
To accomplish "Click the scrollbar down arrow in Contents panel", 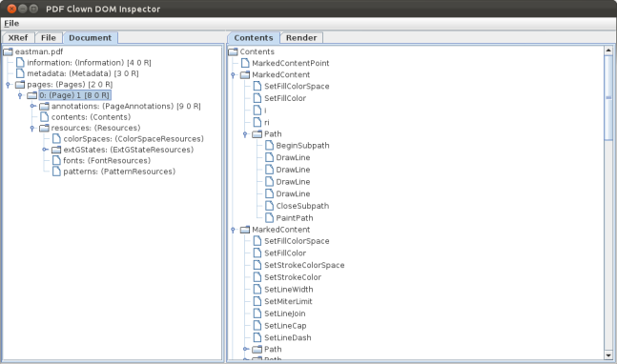I will click(608, 355).
